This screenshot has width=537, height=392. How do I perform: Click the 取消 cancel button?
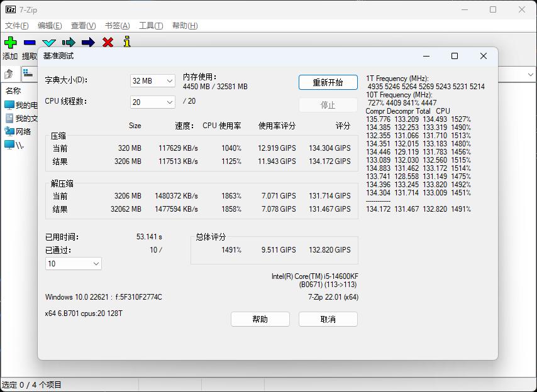[328, 319]
